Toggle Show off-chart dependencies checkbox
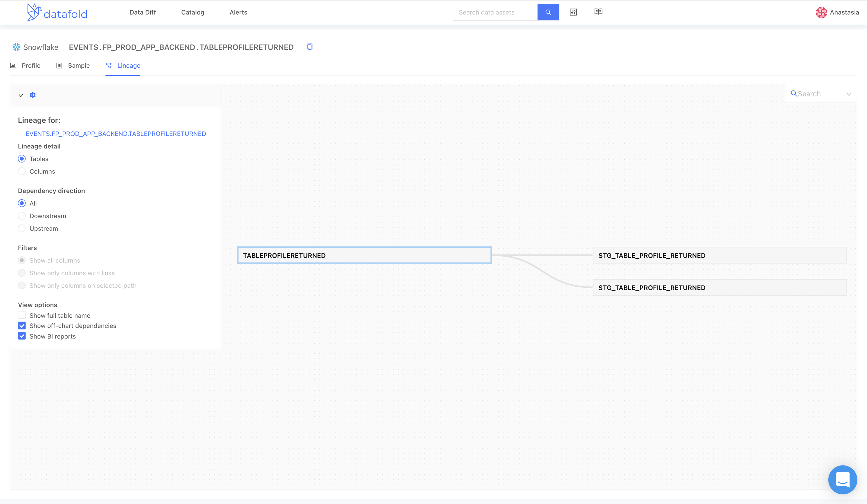The width and height of the screenshot is (867, 504). pos(22,326)
